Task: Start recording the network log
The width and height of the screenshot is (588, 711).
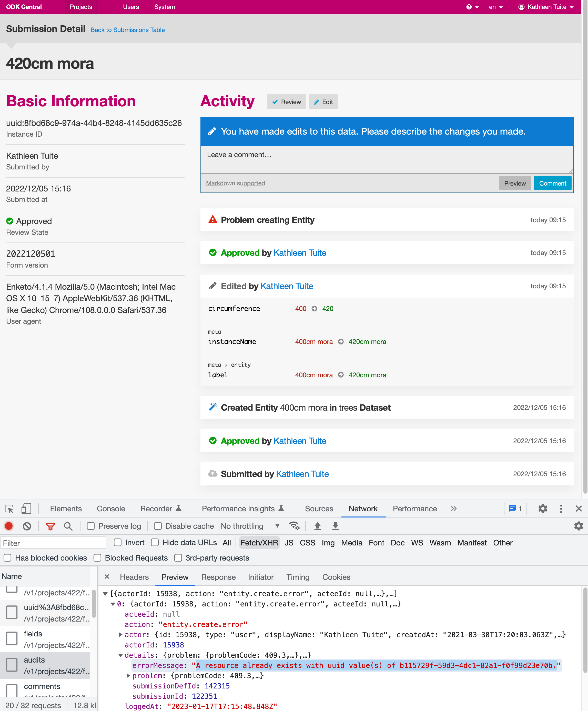Action: [8, 526]
